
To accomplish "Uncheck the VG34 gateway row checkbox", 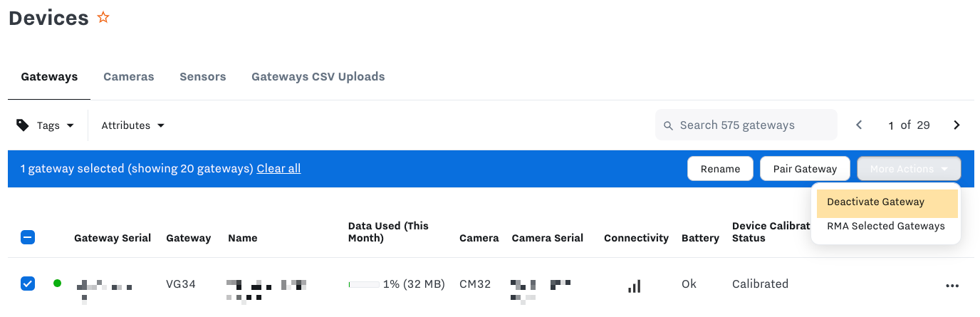I will click(28, 284).
